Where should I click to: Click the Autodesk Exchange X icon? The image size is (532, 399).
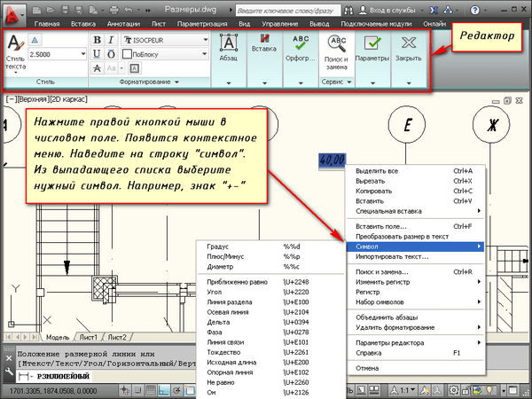[434, 11]
